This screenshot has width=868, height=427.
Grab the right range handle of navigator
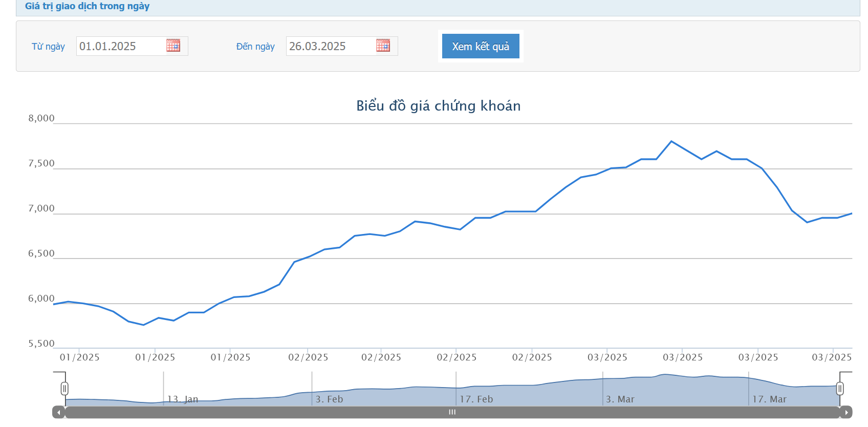coord(840,389)
